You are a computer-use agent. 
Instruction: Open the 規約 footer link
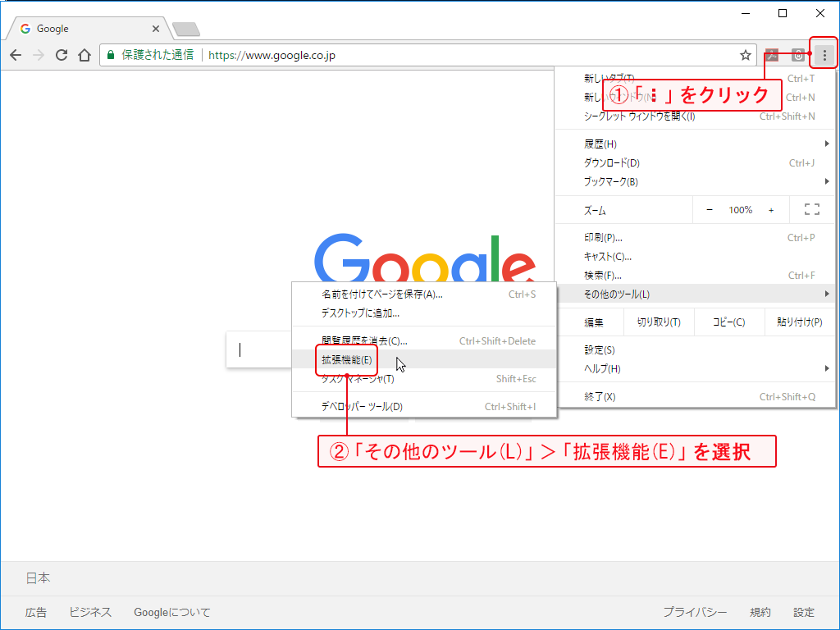point(760,612)
